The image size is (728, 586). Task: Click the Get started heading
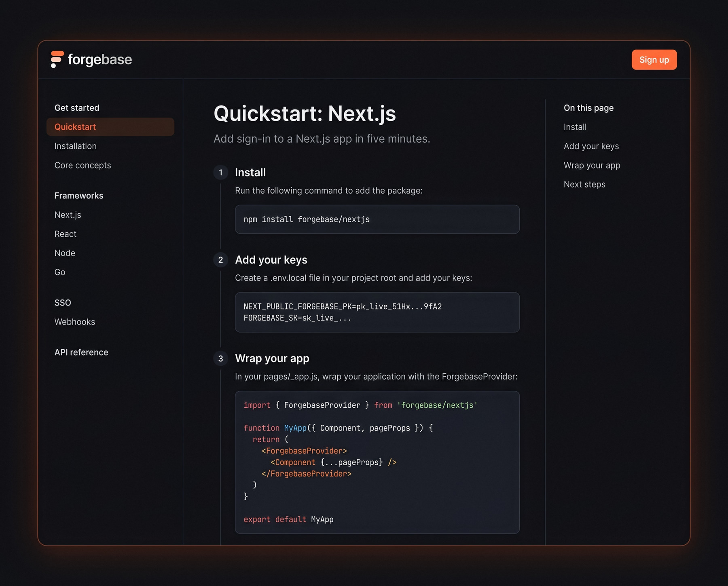tap(77, 108)
